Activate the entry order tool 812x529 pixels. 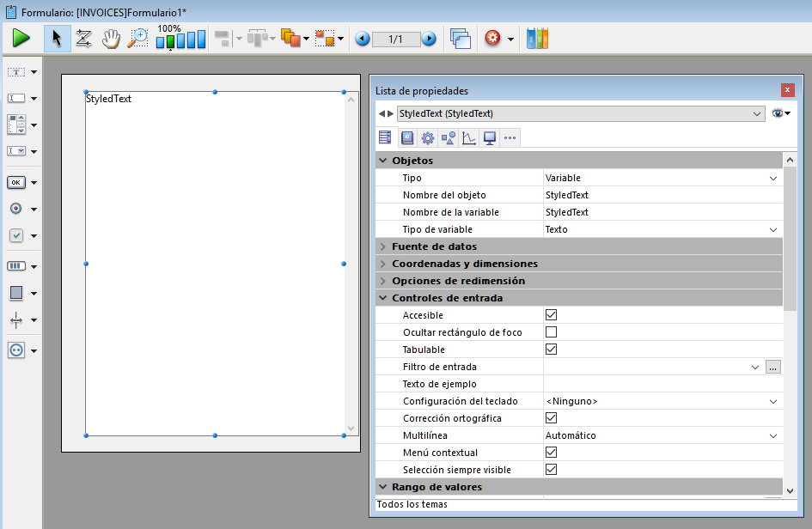click(83, 39)
